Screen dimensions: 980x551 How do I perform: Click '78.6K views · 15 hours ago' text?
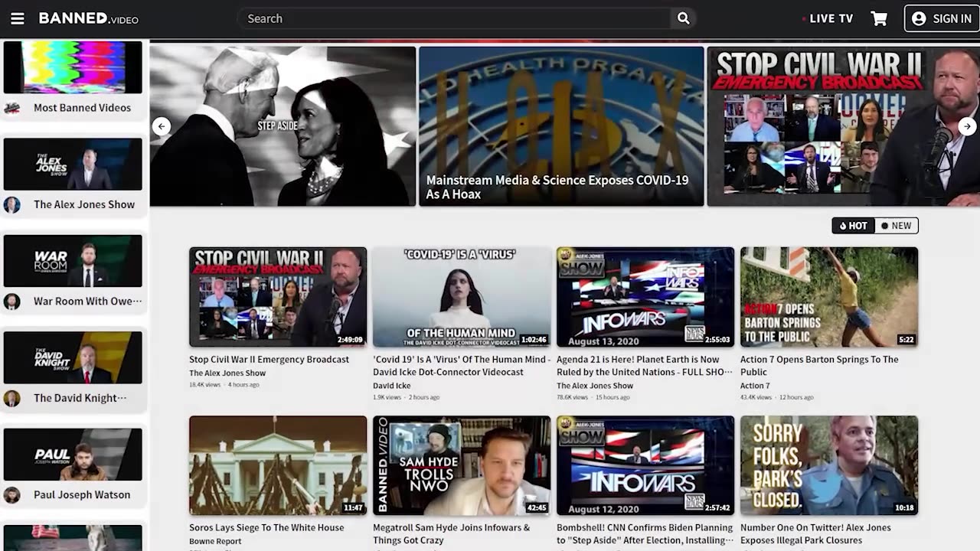coord(593,398)
